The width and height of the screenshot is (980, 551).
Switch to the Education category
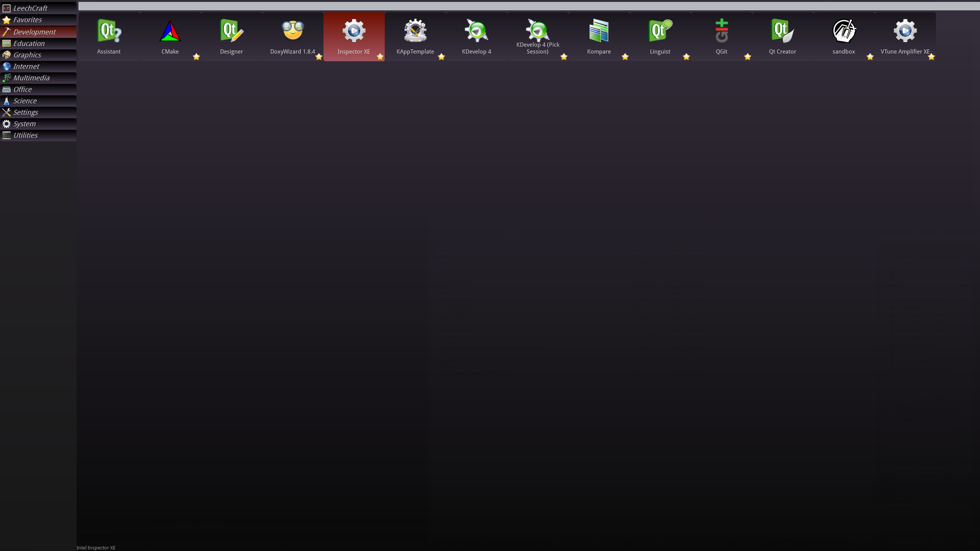point(38,43)
